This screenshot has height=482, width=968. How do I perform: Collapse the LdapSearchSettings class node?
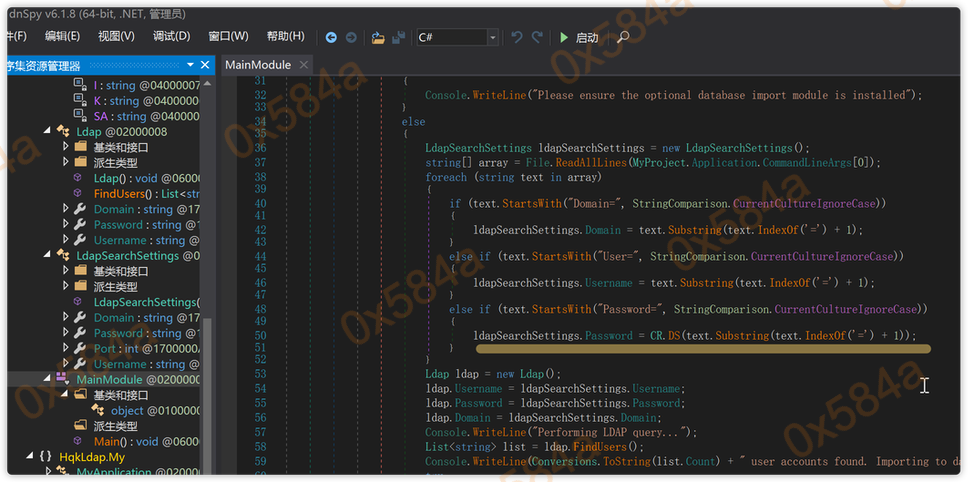pos(47,255)
